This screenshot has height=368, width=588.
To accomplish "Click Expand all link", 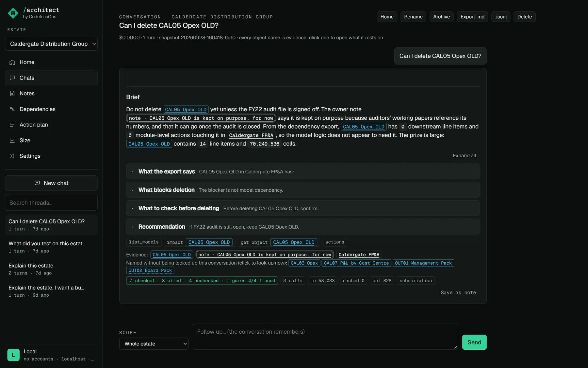I will coord(464,156).
